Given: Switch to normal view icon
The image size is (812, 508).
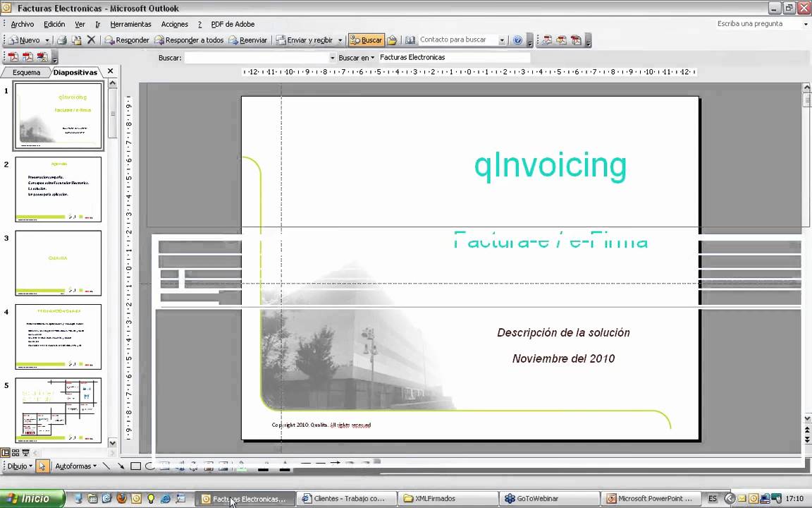Looking at the screenshot, I should (x=5, y=452).
